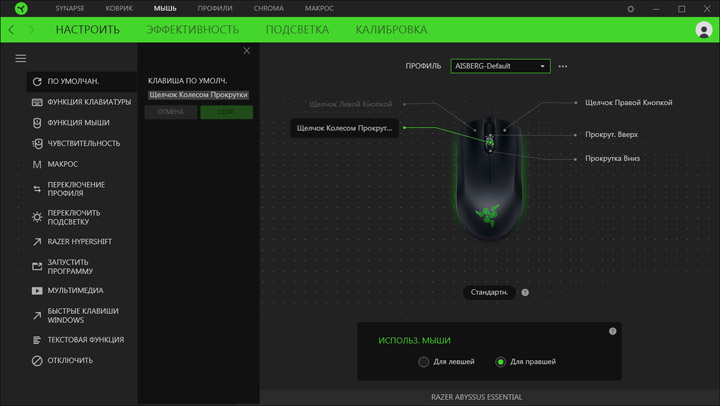Open the AISBERG-Default profile dropdown
720x406 pixels.
500,66
